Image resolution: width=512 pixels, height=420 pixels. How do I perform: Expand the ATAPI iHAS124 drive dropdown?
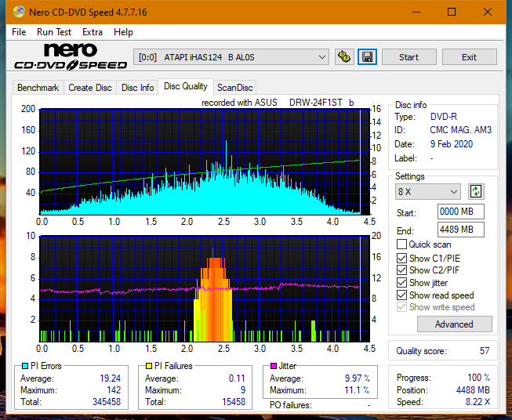(231, 57)
